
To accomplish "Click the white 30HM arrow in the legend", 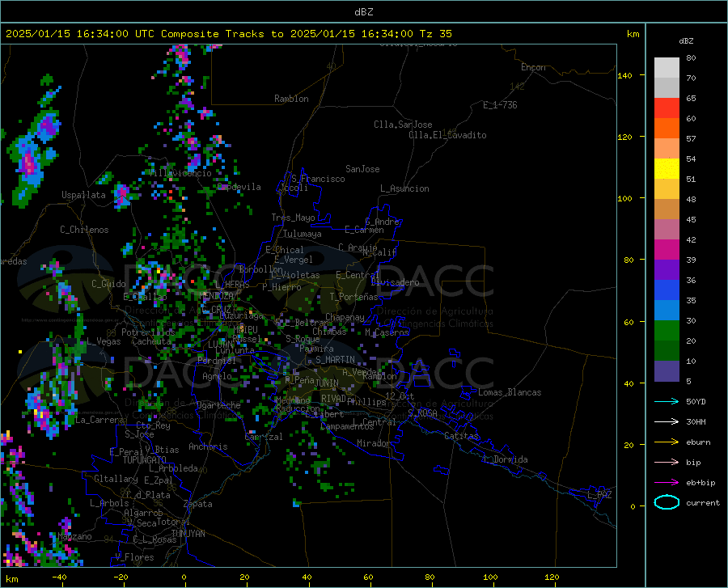I will pos(667,422).
